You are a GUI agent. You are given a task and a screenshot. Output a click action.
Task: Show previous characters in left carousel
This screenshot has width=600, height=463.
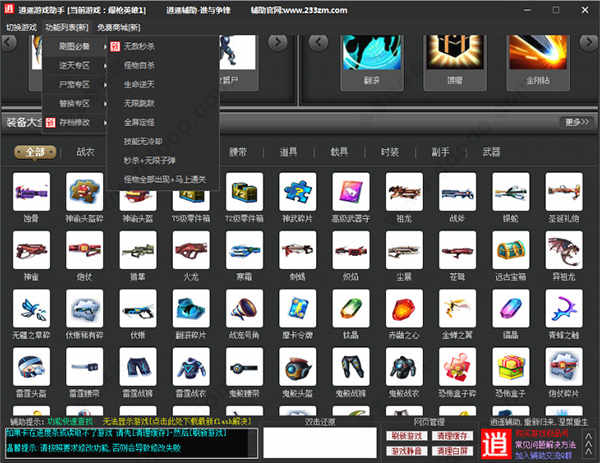pos(8,42)
